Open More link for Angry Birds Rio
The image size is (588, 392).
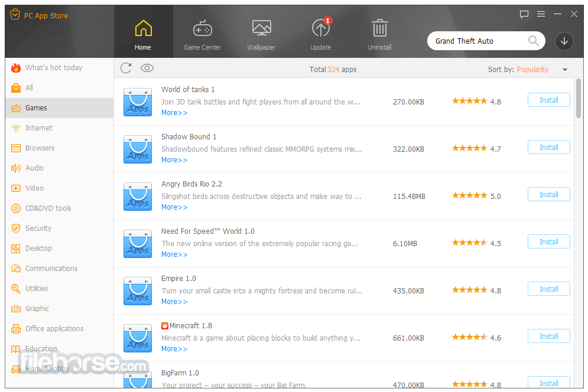click(x=174, y=207)
